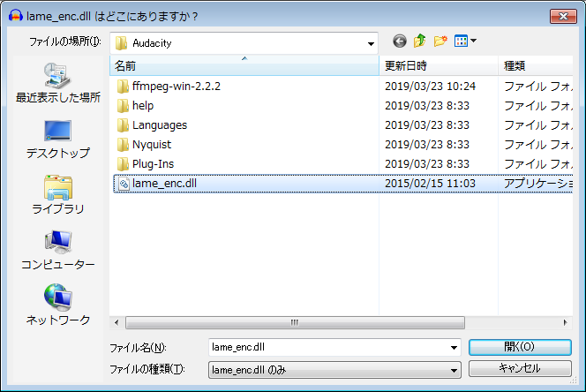The height and width of the screenshot is (392, 586).
Task: Click the Plug-Ins folder name
Action: point(154,164)
